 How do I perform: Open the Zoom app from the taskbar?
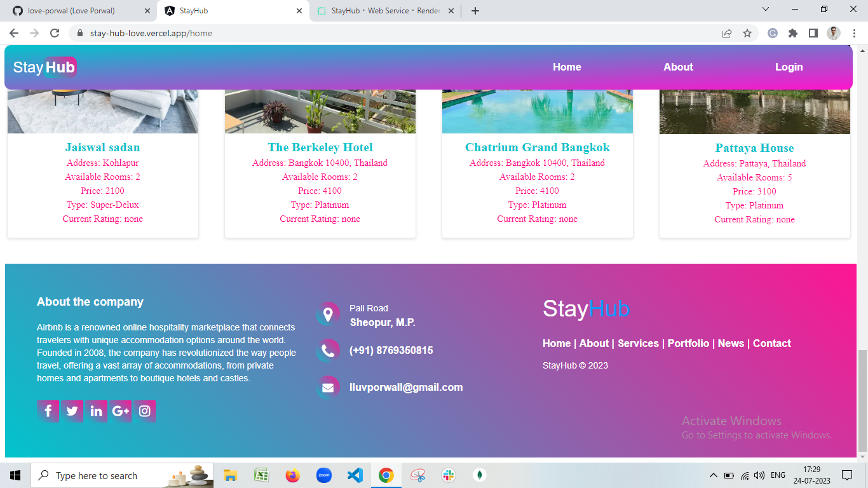coord(323,475)
